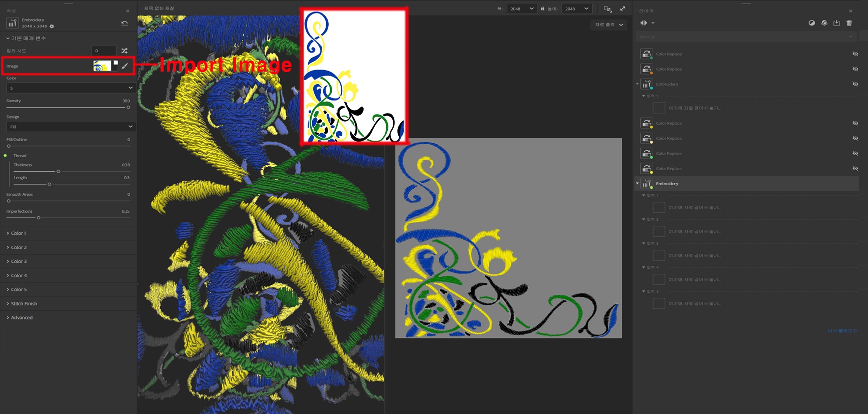Image resolution: width=868 pixels, height=414 pixels.
Task: Click the expand viewport arrows icon
Action: point(623,9)
